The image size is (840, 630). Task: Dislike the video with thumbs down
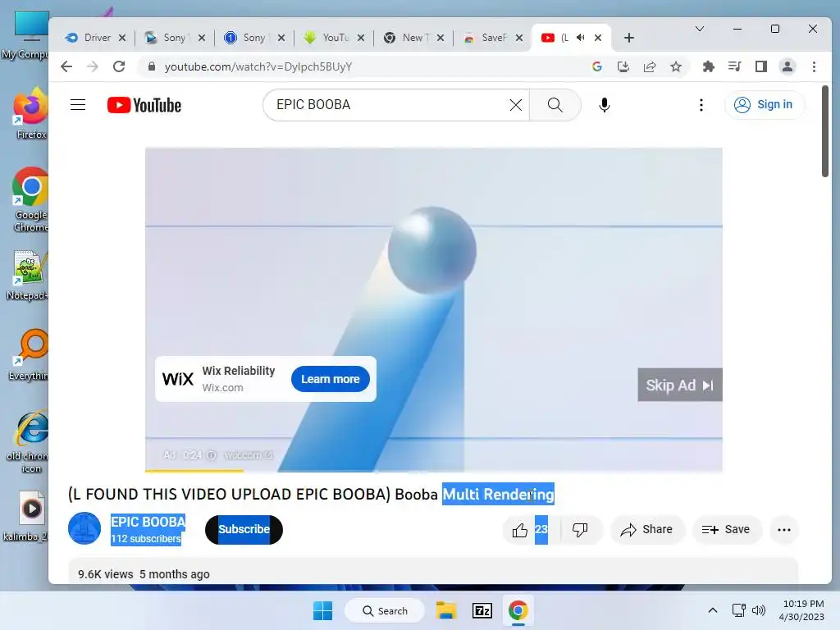pyautogui.click(x=581, y=530)
